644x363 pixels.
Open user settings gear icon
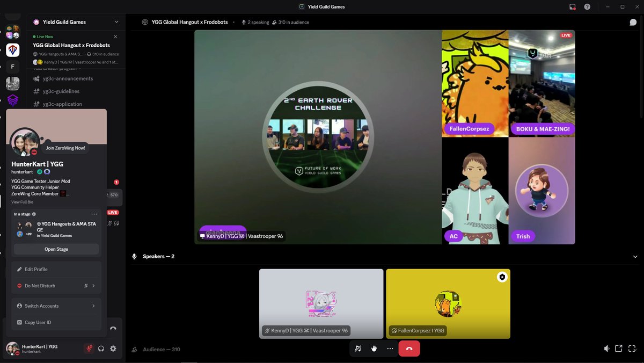(113, 349)
